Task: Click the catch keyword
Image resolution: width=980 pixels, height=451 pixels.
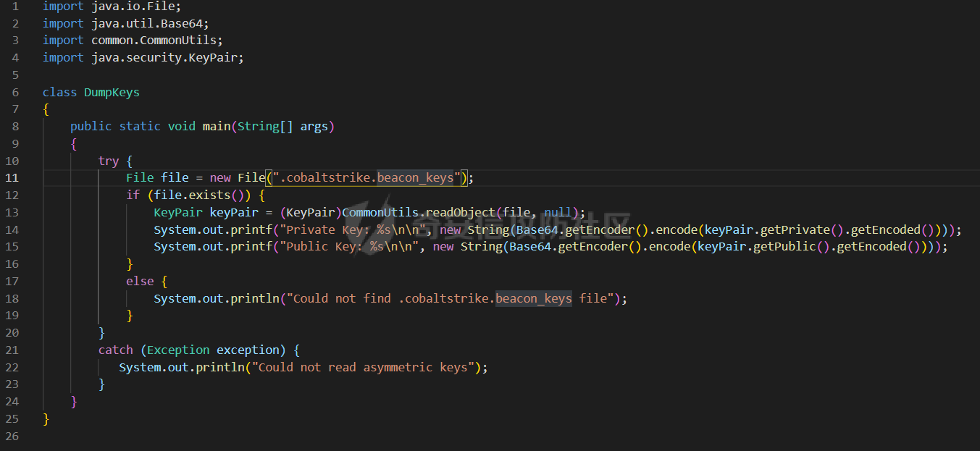Action: (x=116, y=350)
